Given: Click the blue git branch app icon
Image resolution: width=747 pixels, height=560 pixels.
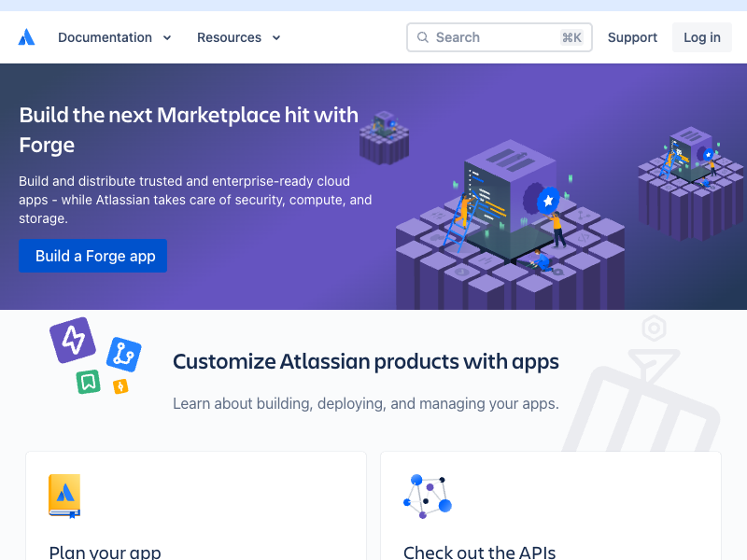Looking at the screenshot, I should [124, 355].
